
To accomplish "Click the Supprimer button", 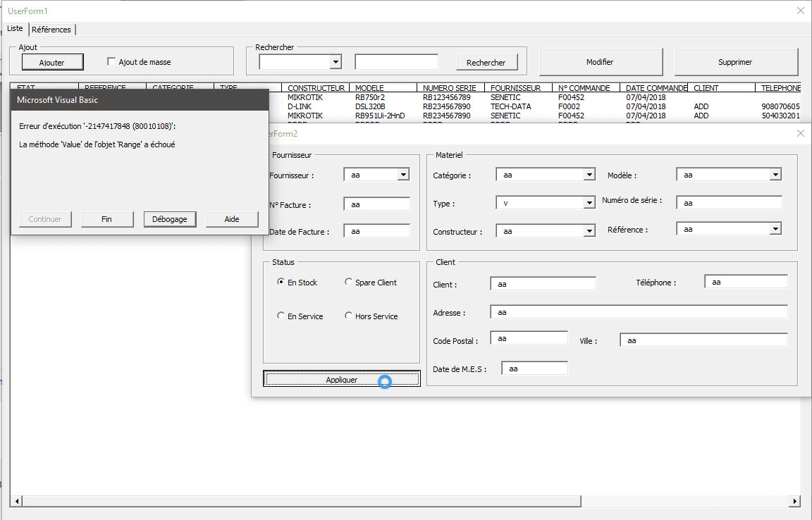I will point(736,62).
